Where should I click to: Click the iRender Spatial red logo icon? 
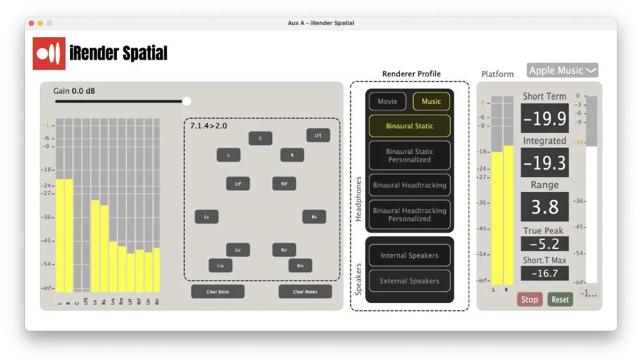pyautogui.click(x=49, y=54)
